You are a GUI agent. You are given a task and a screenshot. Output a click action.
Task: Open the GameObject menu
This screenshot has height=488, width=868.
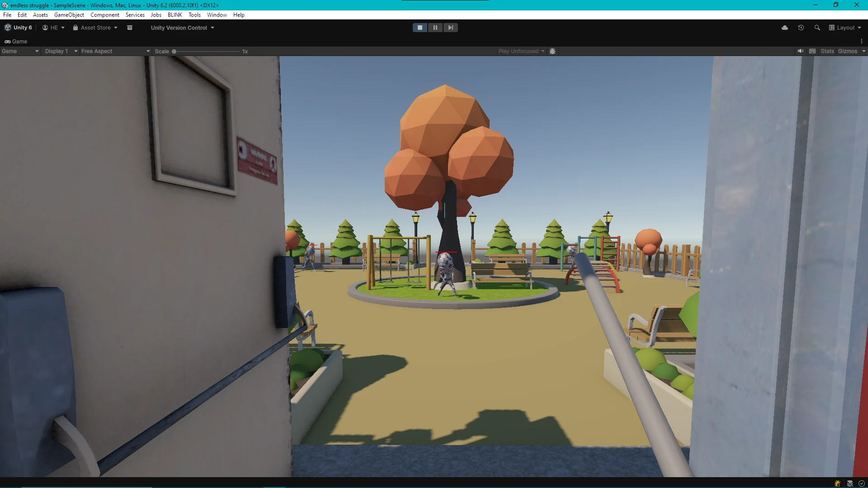pos(69,15)
